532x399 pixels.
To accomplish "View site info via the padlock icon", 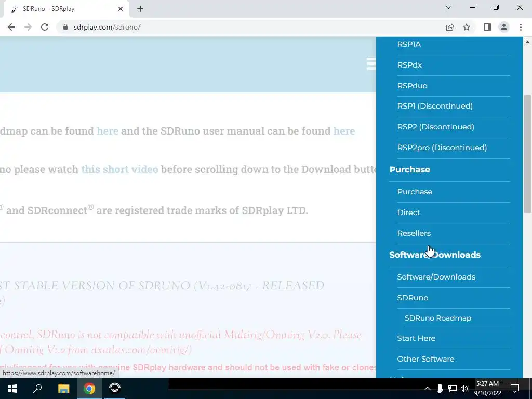I will click(65, 27).
